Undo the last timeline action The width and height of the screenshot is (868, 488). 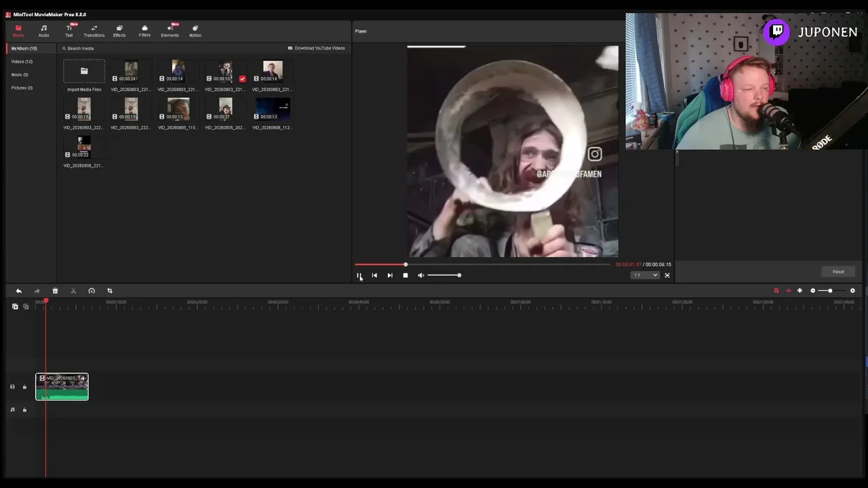19,291
